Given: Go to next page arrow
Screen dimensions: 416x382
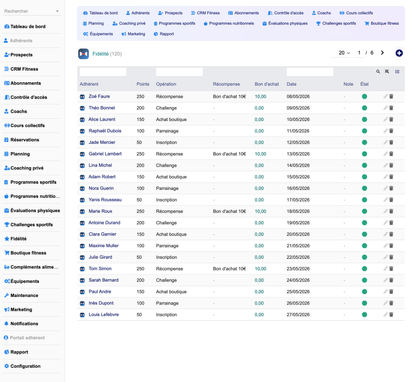Looking at the screenshot, I should (382, 53).
